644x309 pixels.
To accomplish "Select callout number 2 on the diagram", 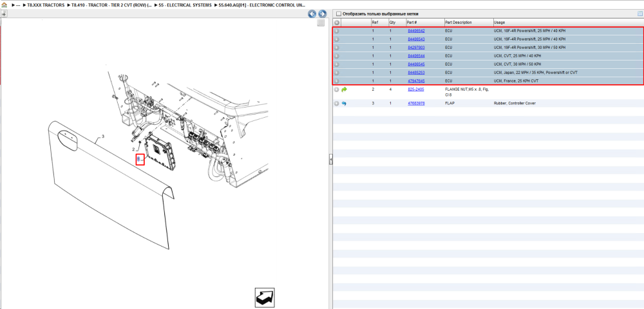I will pyautogui.click(x=133, y=149).
